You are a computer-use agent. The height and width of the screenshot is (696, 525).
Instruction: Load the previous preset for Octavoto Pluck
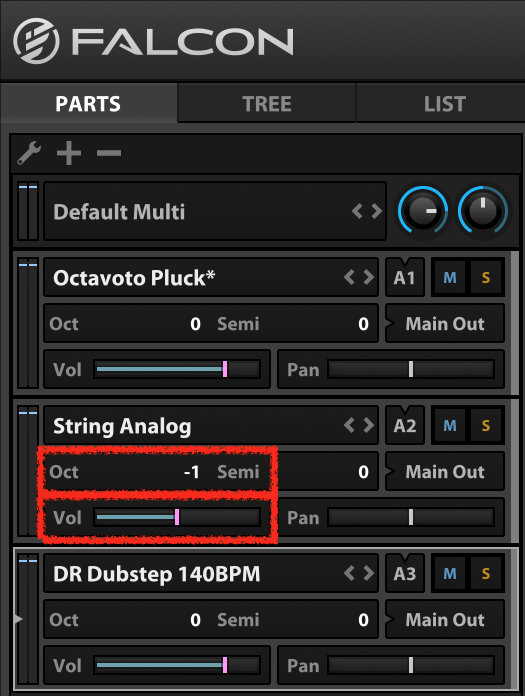click(x=349, y=277)
